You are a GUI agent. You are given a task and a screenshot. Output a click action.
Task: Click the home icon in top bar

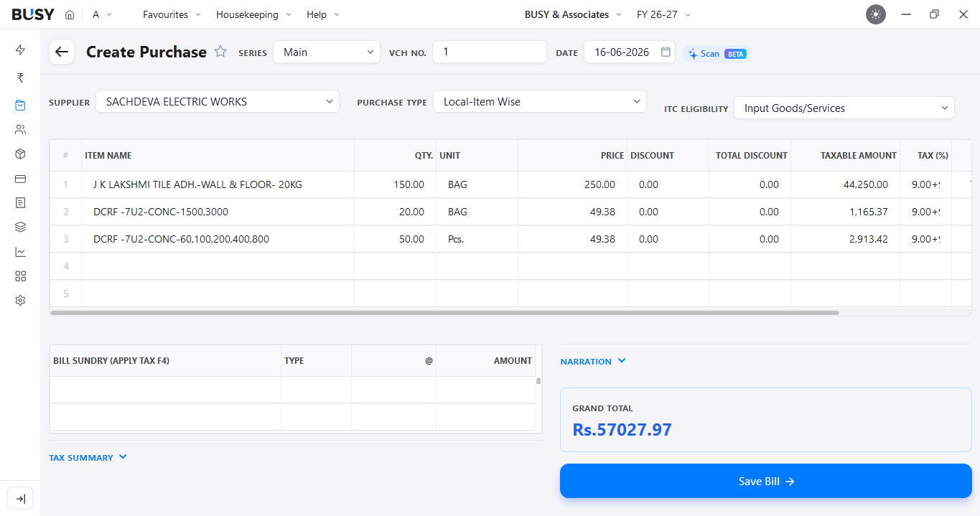point(70,14)
